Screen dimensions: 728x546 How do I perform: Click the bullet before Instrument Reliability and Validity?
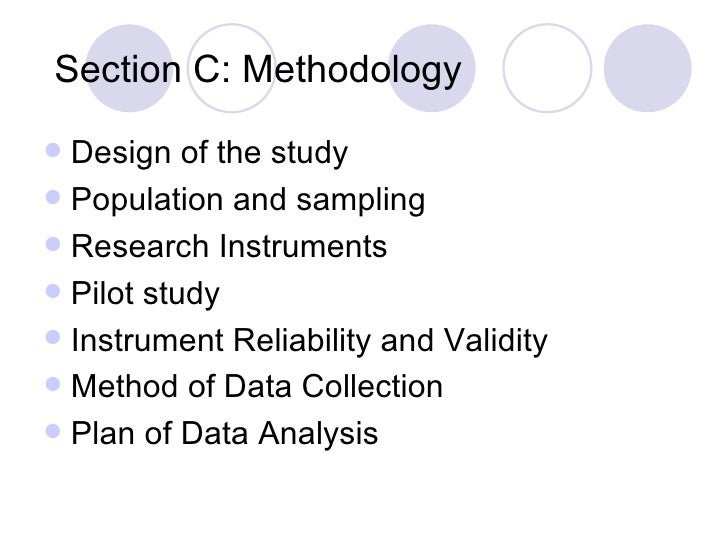(60, 340)
